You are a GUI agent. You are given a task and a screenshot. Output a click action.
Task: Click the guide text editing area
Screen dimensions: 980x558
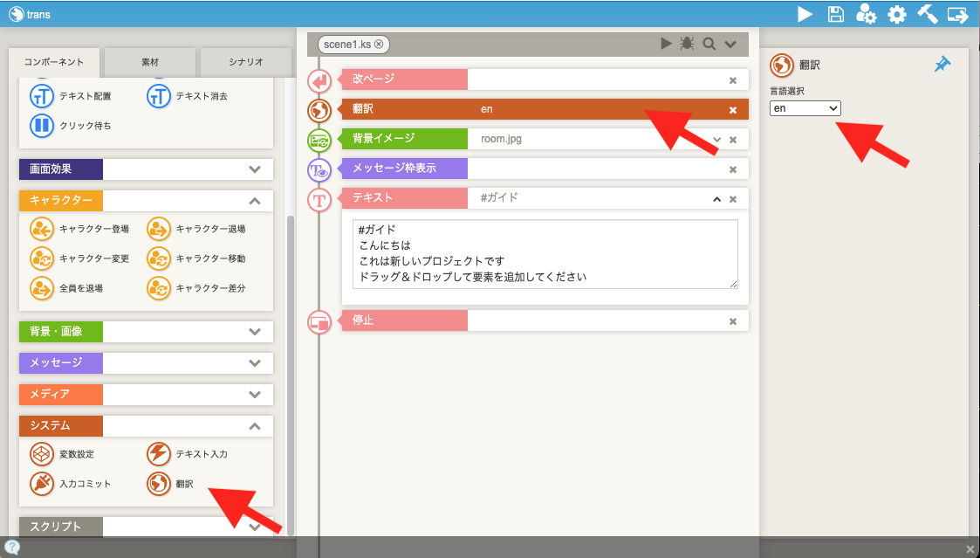tap(546, 253)
